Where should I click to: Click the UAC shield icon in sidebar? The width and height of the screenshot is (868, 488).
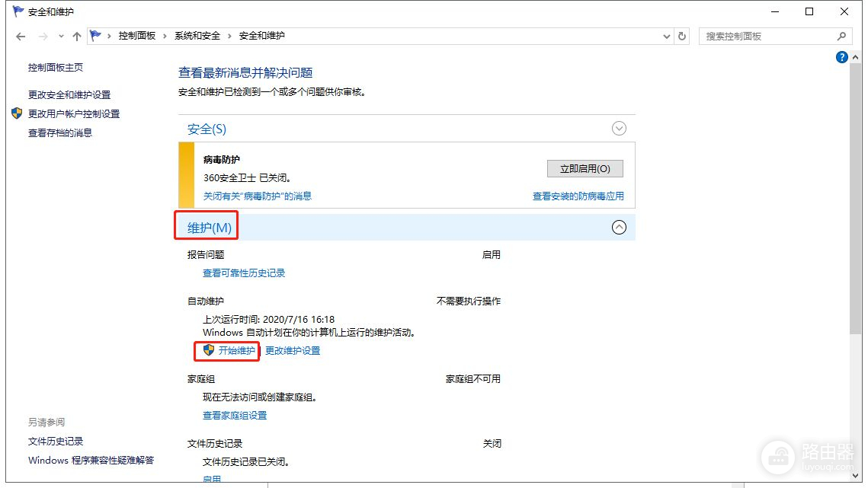pyautogui.click(x=18, y=113)
